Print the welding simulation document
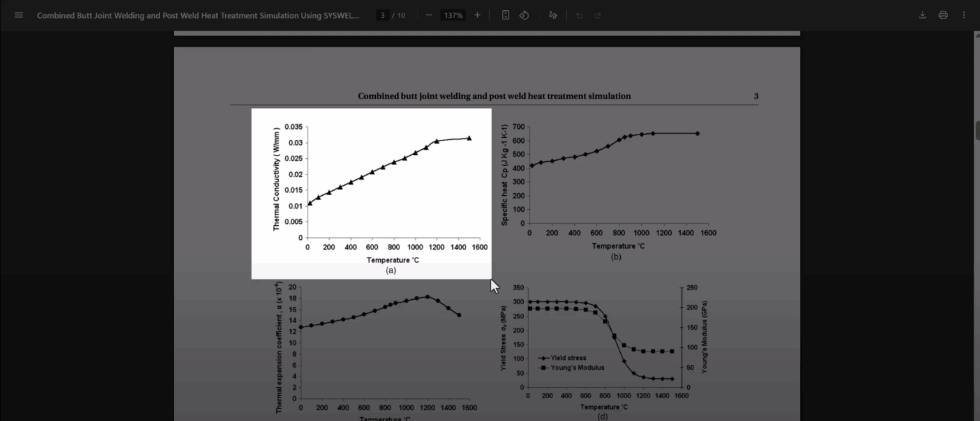Screen dimensions: 980x421 click(944, 15)
